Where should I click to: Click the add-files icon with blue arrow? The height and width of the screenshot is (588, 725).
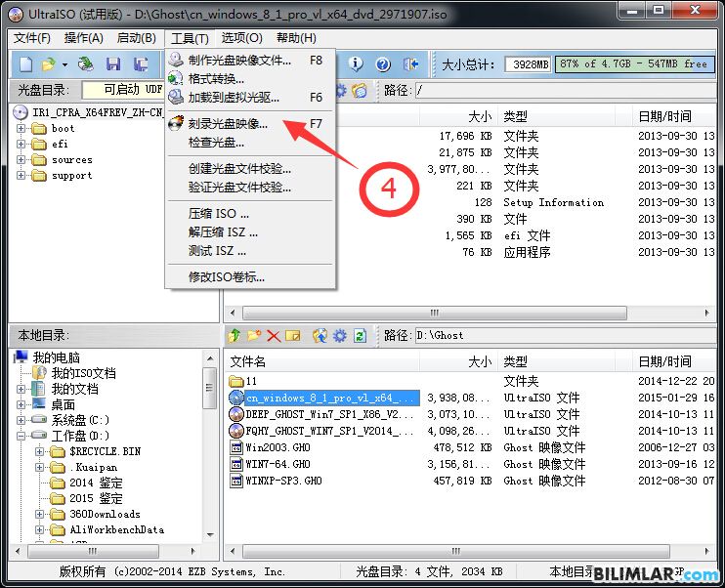coord(320,335)
